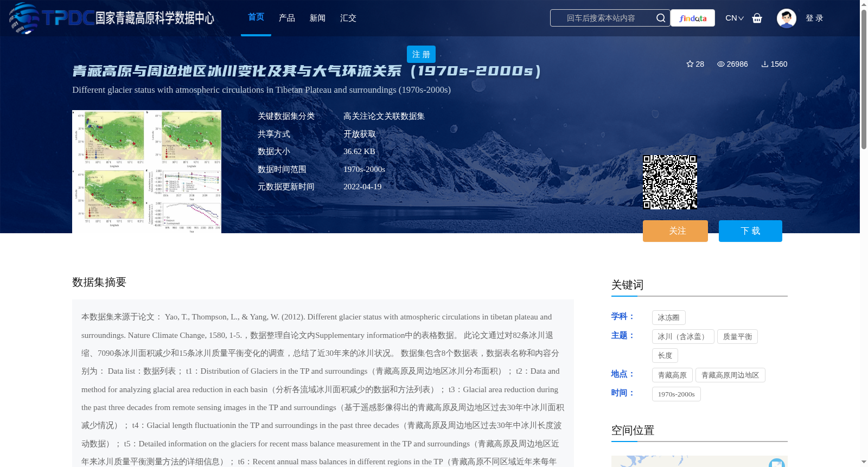Image resolution: width=868 pixels, height=467 pixels.
Task: Click the 国家青藏高原科学数据中心 site title
Action: (155, 18)
